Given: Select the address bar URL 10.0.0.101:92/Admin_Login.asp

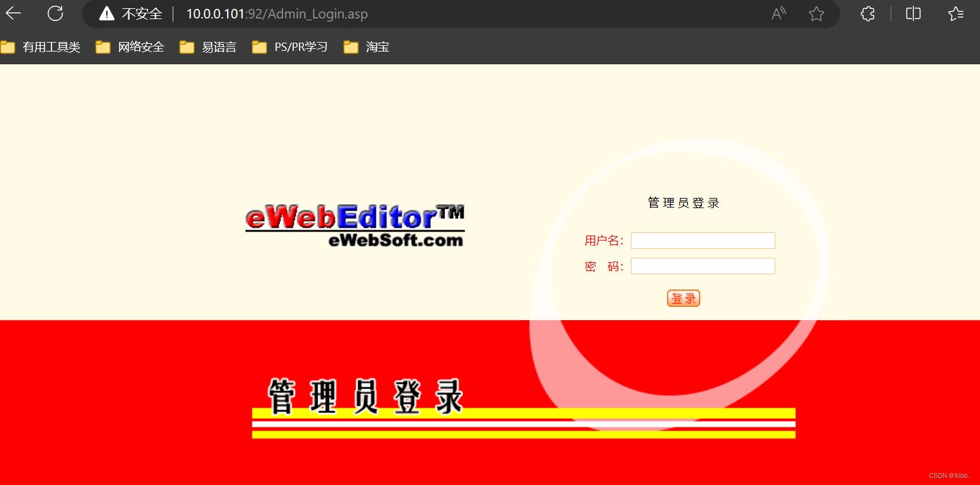Looking at the screenshot, I should tap(277, 13).
